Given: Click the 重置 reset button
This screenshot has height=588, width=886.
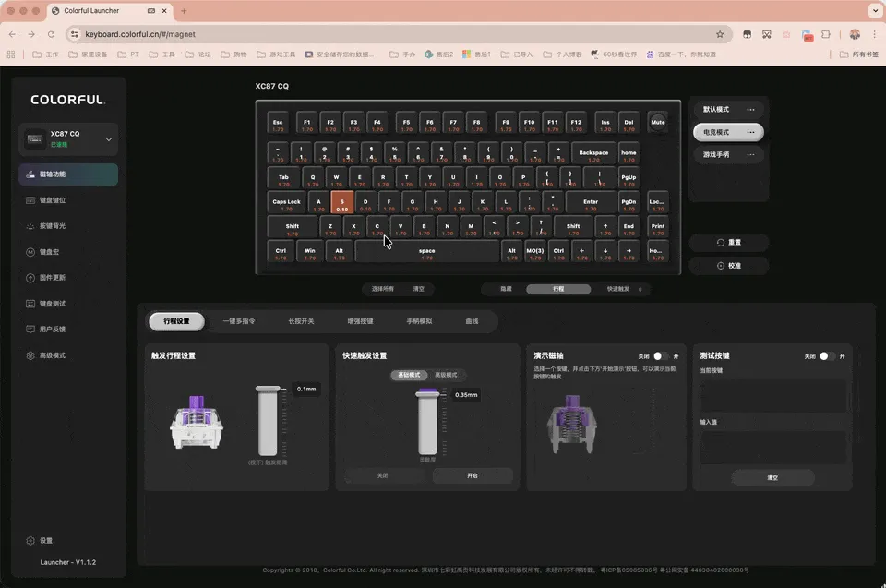Looking at the screenshot, I should coord(728,242).
